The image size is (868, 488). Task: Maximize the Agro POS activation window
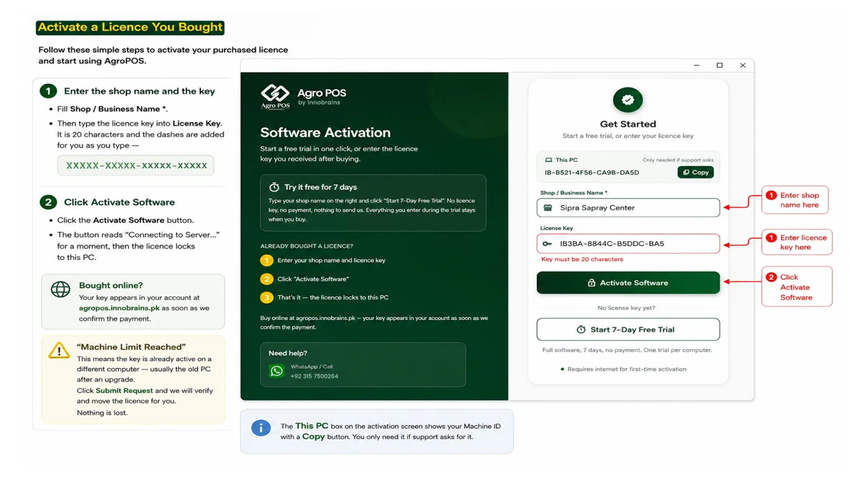[x=719, y=66]
